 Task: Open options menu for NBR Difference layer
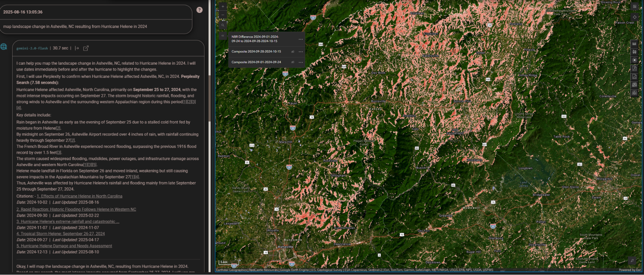point(301,39)
